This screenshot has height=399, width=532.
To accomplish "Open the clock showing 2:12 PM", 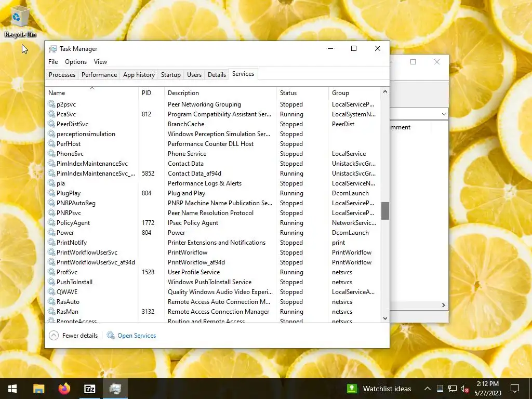I will (487, 389).
